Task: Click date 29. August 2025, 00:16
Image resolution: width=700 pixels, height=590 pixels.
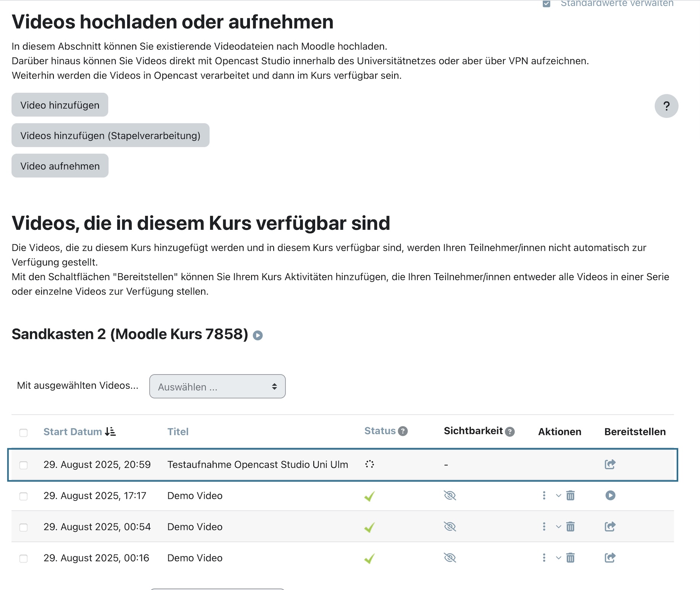Action: (96, 558)
